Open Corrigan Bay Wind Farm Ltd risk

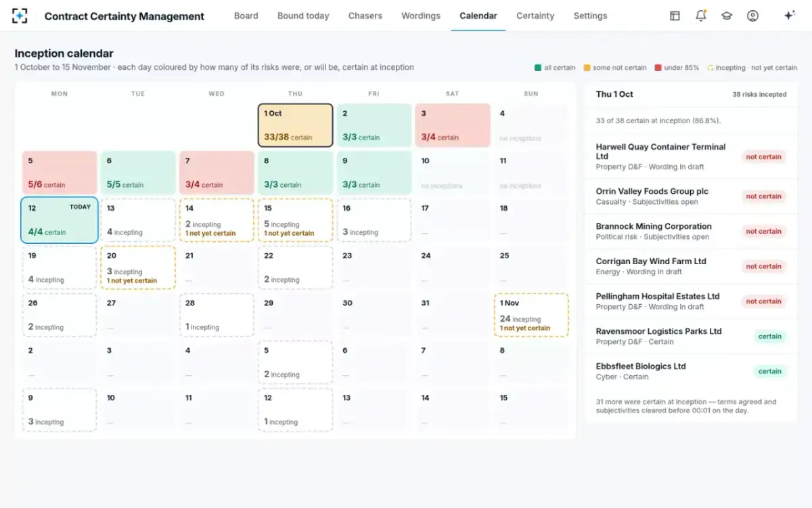[x=691, y=266]
